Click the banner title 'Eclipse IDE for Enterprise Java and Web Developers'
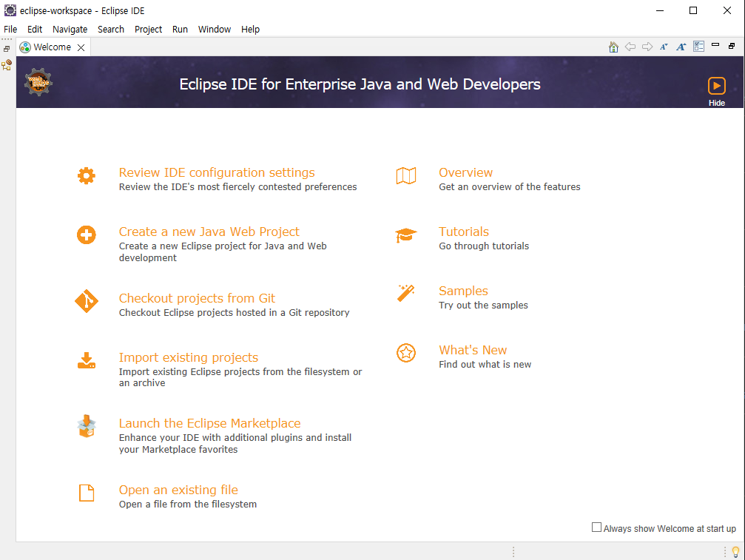745x560 pixels. click(360, 84)
